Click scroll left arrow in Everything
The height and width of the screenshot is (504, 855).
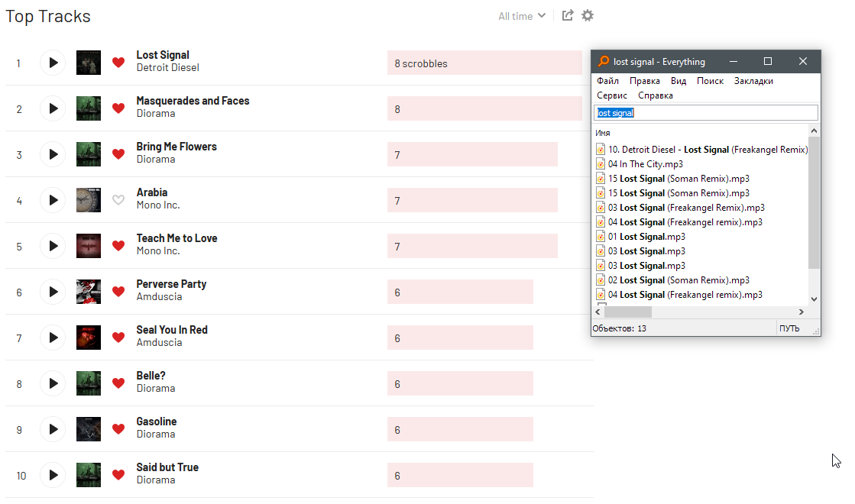point(598,312)
